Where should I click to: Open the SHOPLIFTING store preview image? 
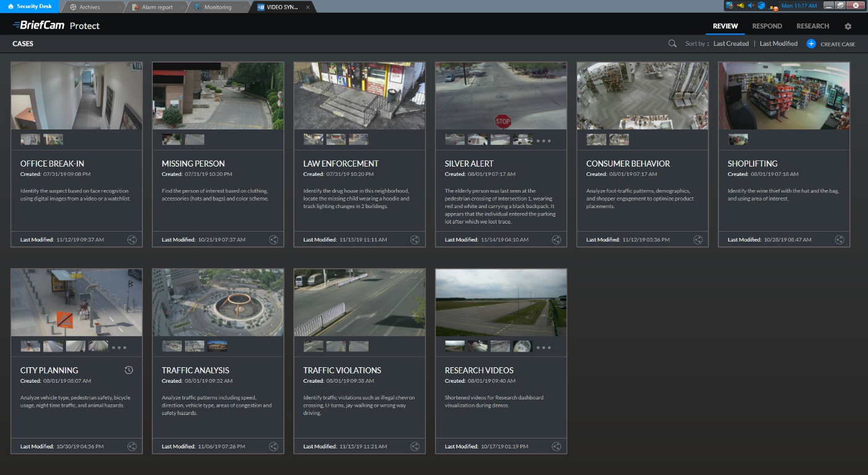click(784, 95)
